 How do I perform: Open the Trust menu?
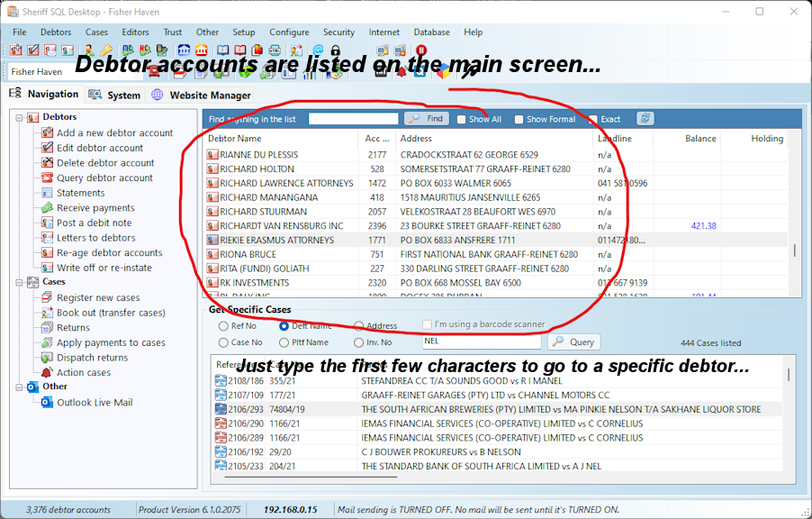point(173,32)
